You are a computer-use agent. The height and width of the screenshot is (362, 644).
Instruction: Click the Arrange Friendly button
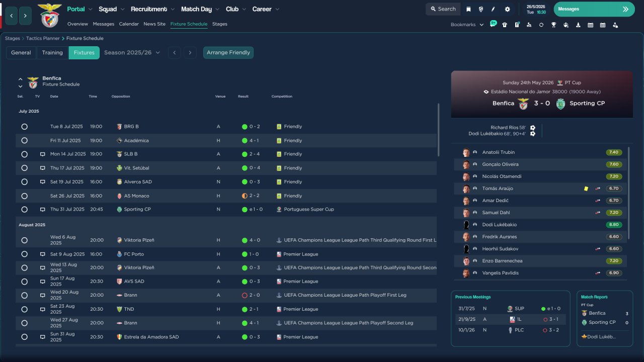[x=228, y=53]
